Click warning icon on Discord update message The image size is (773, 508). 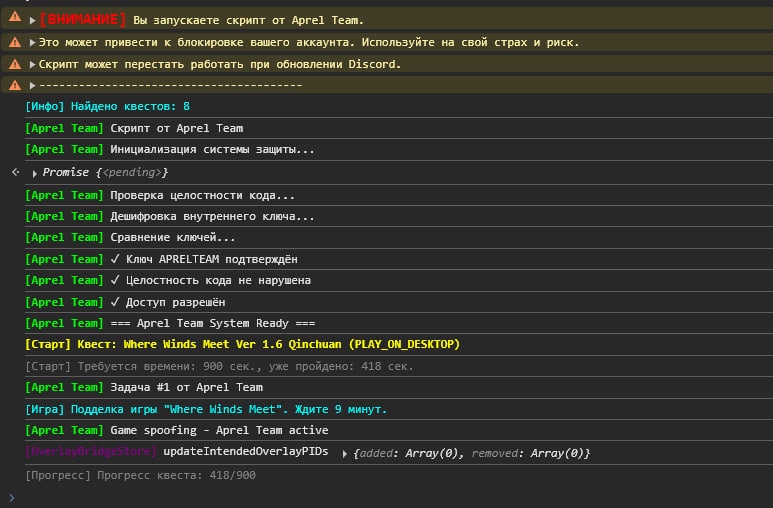(x=15, y=64)
